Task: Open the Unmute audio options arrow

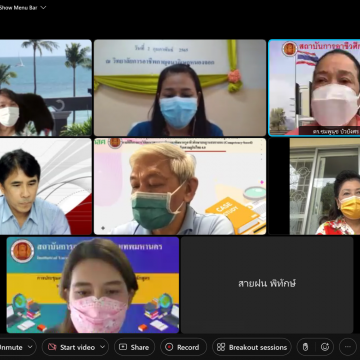Action: pos(30,347)
